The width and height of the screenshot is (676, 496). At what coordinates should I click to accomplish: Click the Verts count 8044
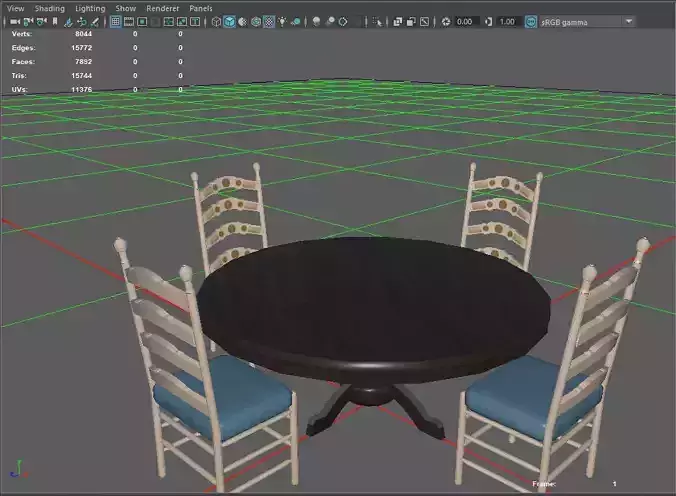[83, 34]
